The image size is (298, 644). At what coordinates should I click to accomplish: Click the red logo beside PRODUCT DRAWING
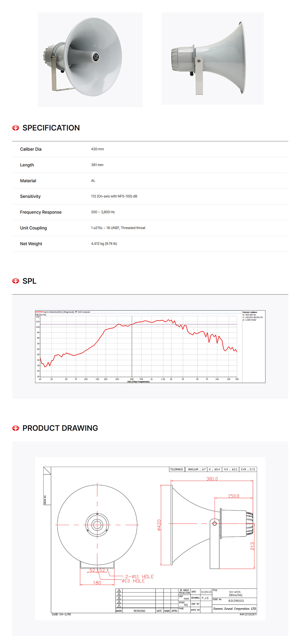[x=16, y=428]
